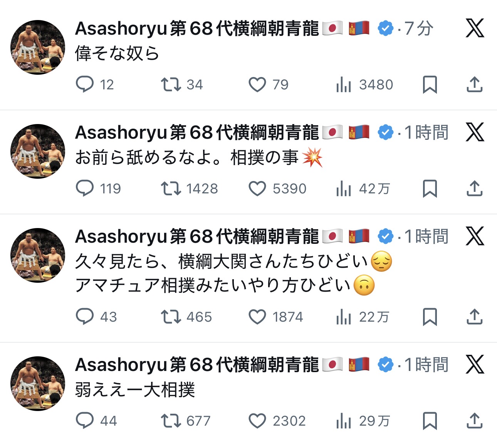Like the tweet with 5390 likes
497x448 pixels.
tap(257, 188)
